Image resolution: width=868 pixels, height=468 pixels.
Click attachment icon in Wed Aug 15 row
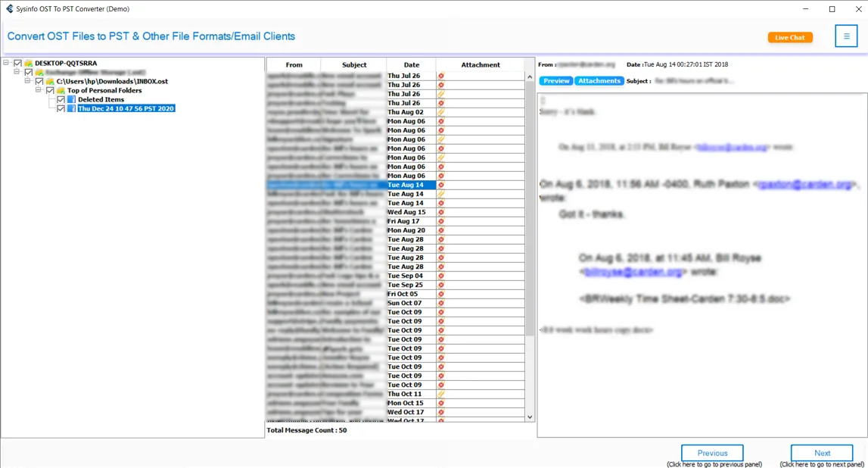coord(441,212)
